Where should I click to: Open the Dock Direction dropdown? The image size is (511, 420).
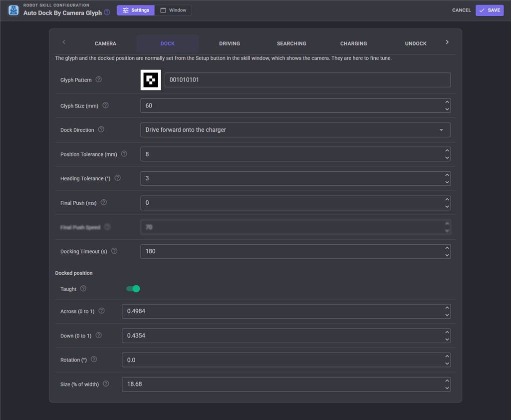(x=295, y=130)
